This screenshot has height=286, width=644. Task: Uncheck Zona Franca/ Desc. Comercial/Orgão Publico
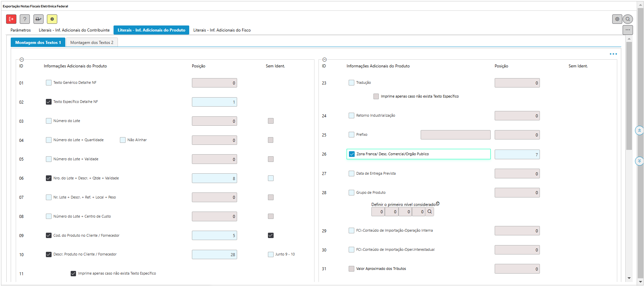point(352,154)
